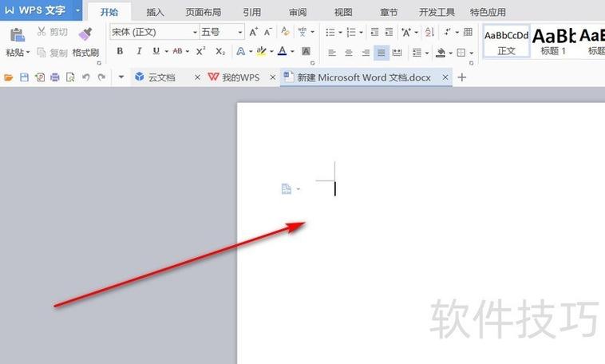Select the Format Painter (格式刷) brush
The height and width of the screenshot is (364, 605).
point(85,42)
